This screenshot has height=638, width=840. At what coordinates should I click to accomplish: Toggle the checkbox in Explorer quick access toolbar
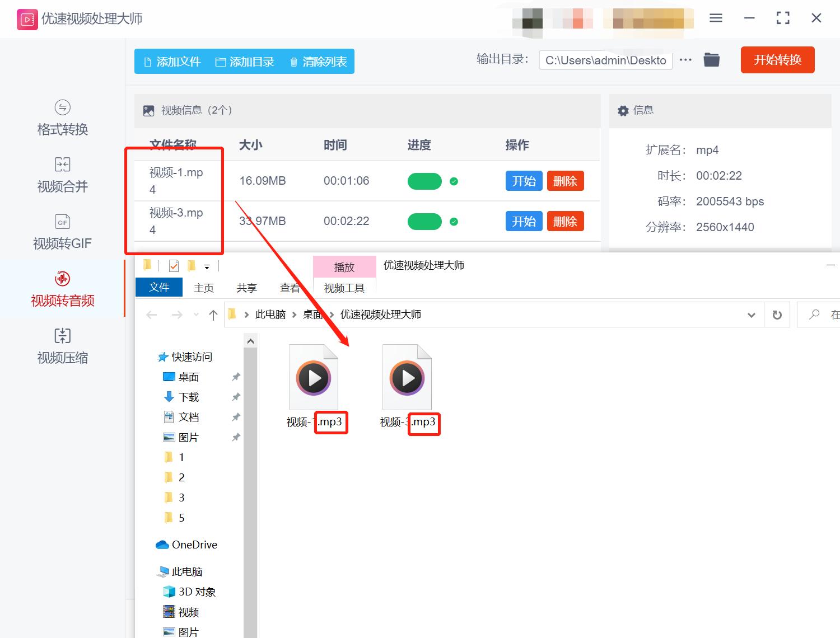tap(174, 265)
